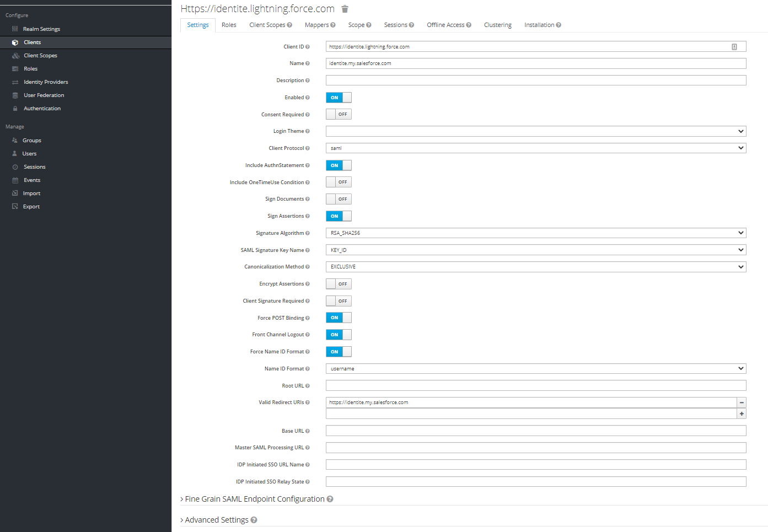The image size is (768, 532).
Task: Click the Realm Settings sliders icon in sidebar
Action: (15, 29)
